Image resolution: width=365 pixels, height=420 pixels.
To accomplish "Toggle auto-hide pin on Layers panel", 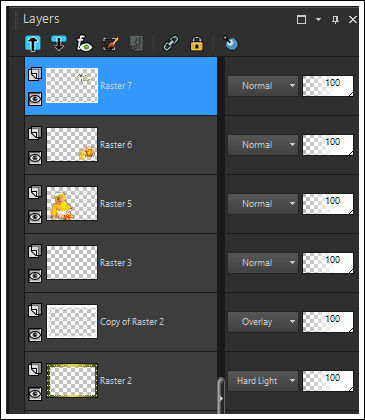I will tap(335, 20).
